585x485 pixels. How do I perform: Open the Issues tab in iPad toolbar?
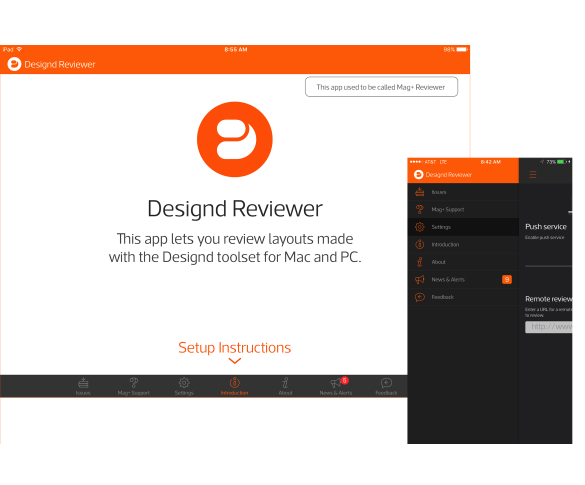tap(83, 386)
